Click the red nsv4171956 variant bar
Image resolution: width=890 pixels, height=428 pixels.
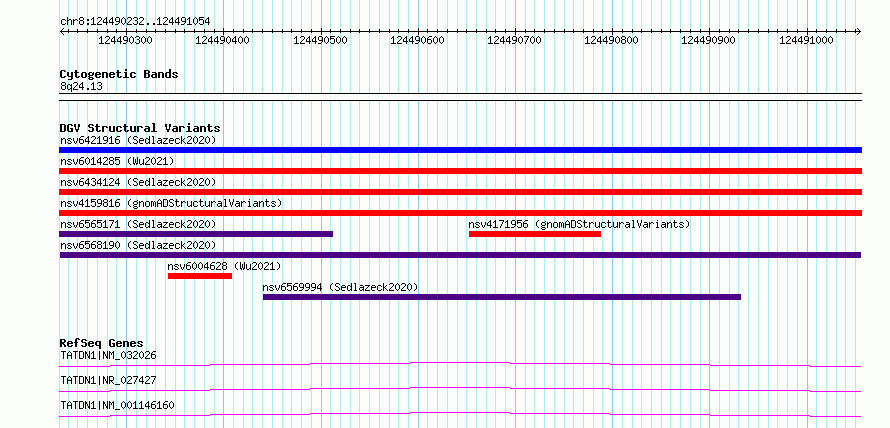(535, 234)
